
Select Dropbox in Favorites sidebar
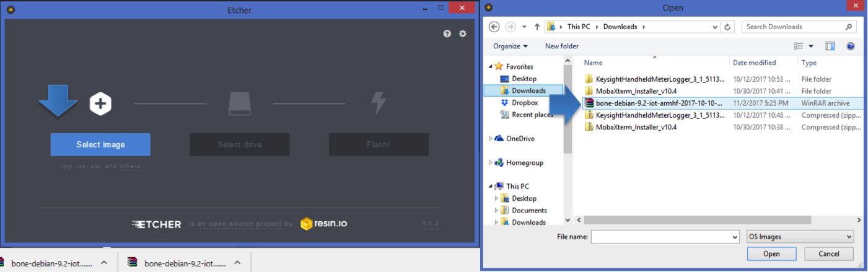tap(524, 103)
